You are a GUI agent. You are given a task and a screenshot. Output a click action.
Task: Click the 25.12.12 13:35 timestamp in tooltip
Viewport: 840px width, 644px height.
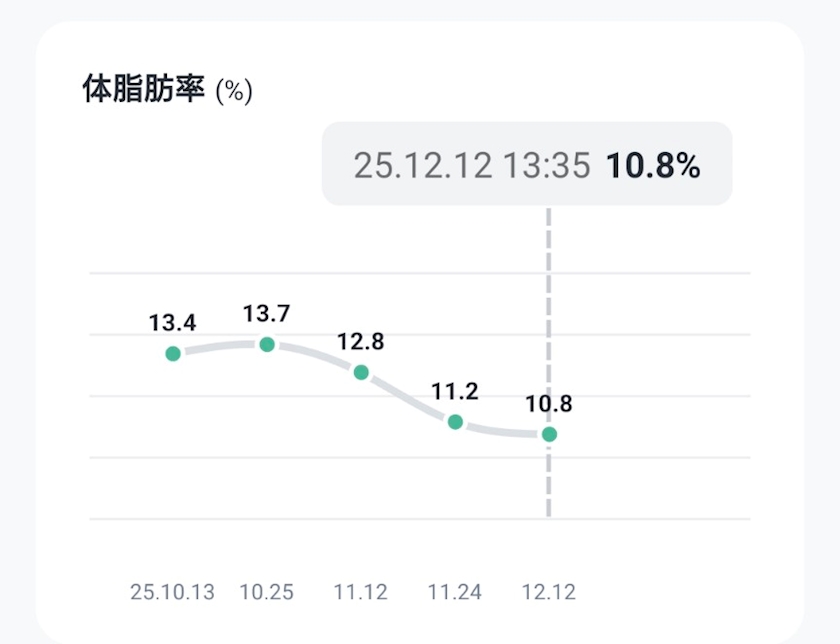click(x=472, y=165)
